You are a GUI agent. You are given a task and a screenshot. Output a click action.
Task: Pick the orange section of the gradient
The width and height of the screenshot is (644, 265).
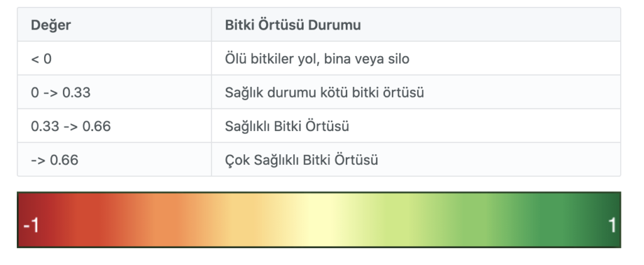157,220
